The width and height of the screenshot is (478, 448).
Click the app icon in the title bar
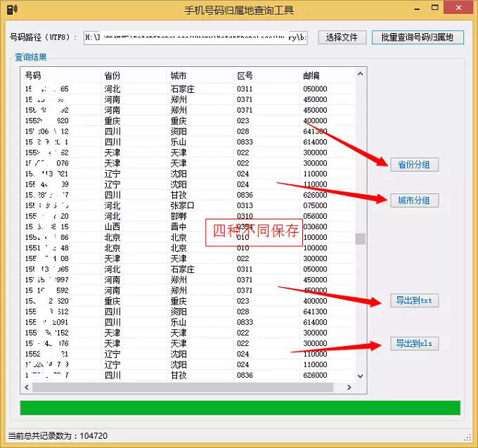coord(12,9)
